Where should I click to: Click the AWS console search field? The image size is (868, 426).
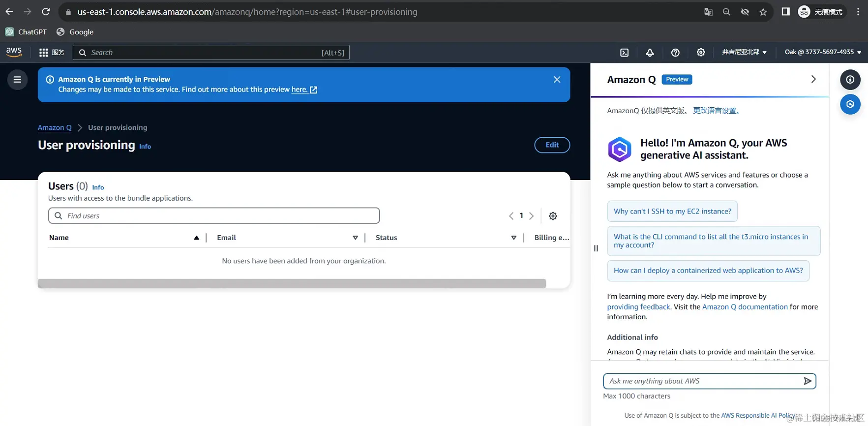pyautogui.click(x=211, y=53)
